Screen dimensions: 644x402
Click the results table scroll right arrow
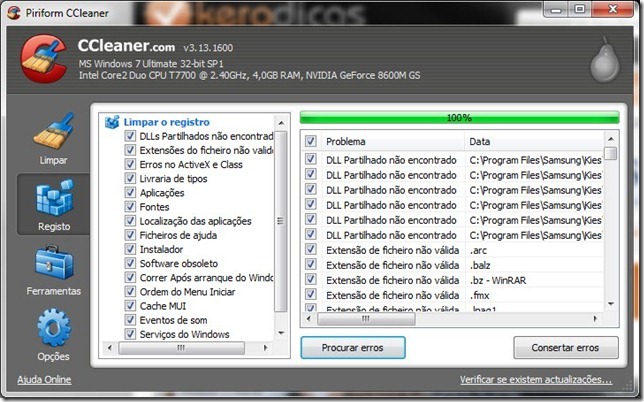point(595,319)
